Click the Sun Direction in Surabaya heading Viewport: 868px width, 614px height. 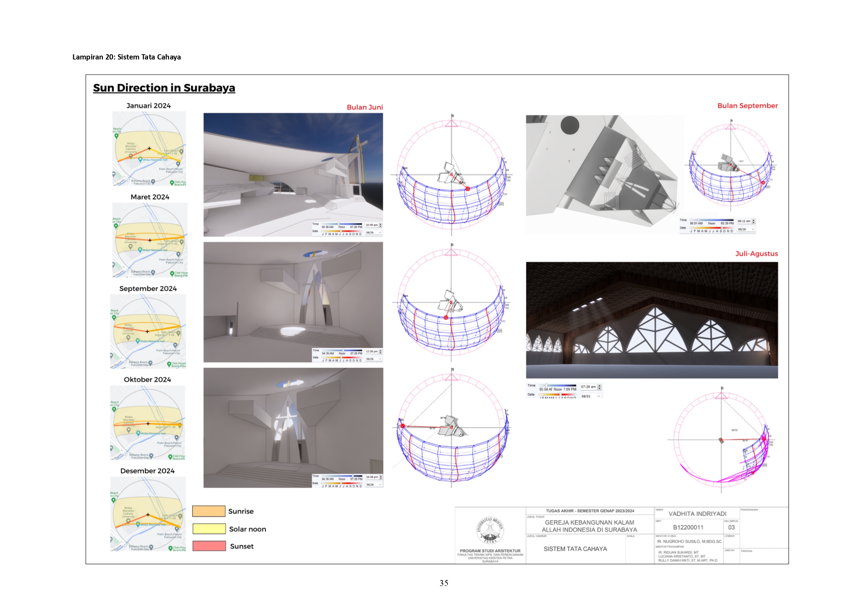click(164, 88)
